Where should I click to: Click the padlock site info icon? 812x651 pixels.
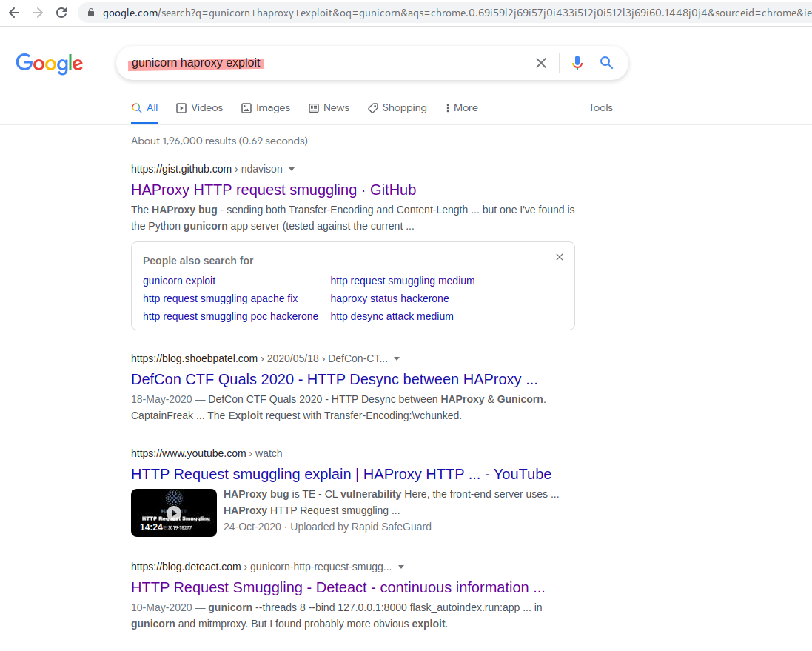[91, 13]
